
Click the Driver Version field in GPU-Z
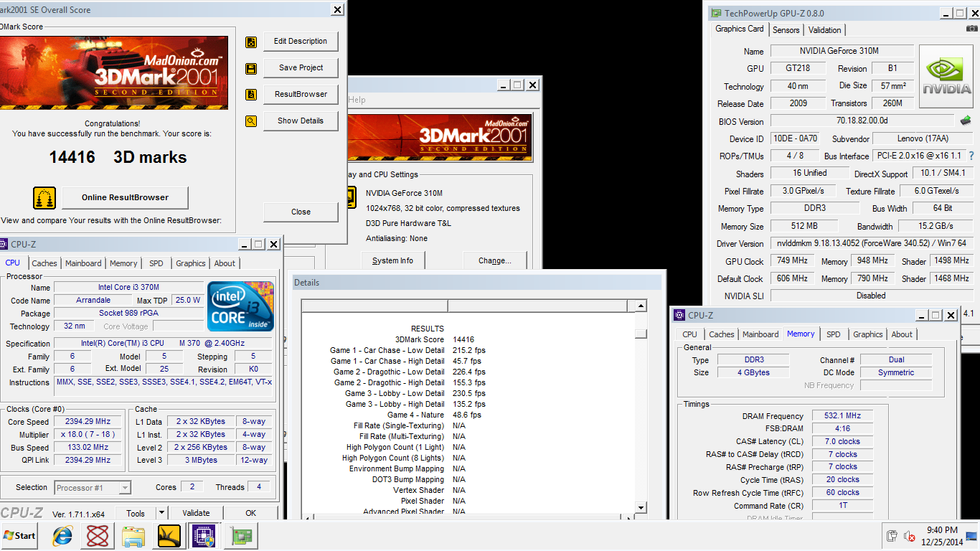pyautogui.click(x=872, y=243)
